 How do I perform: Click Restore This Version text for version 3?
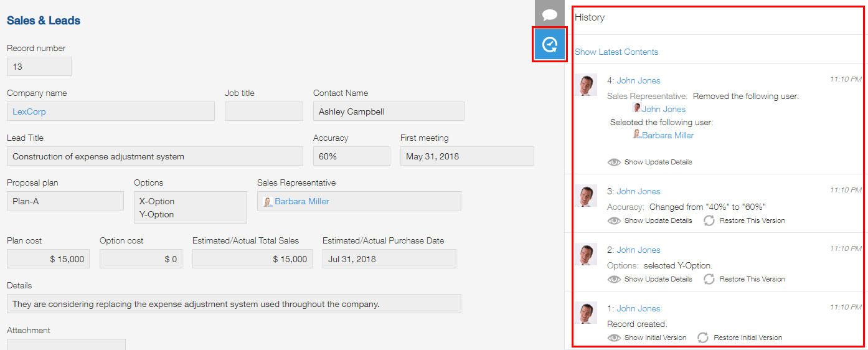coord(752,220)
